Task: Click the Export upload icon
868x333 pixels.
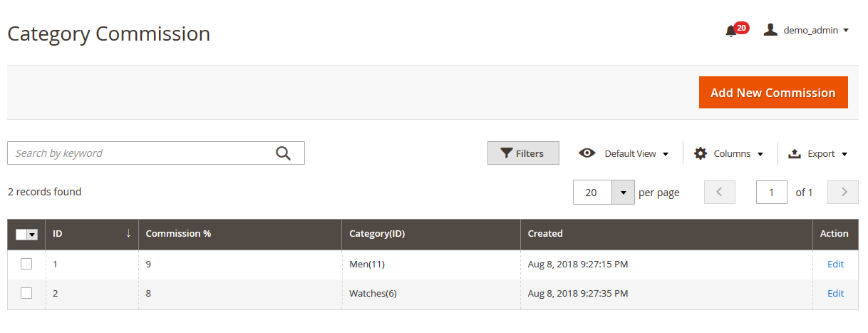Action: (x=795, y=153)
